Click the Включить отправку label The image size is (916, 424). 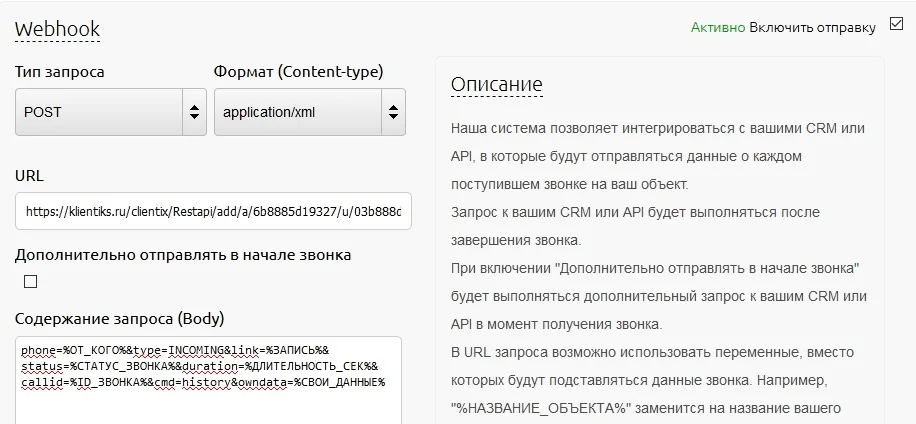(x=813, y=27)
